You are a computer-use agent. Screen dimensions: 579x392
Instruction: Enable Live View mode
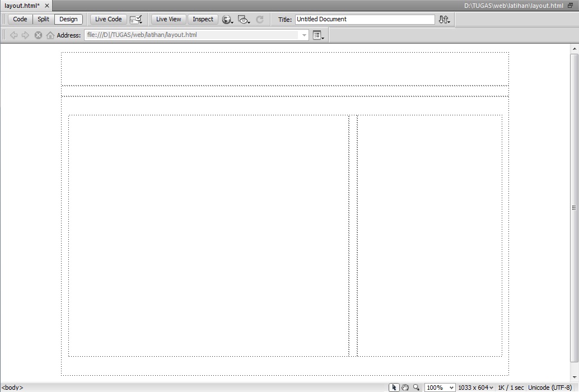tap(168, 19)
